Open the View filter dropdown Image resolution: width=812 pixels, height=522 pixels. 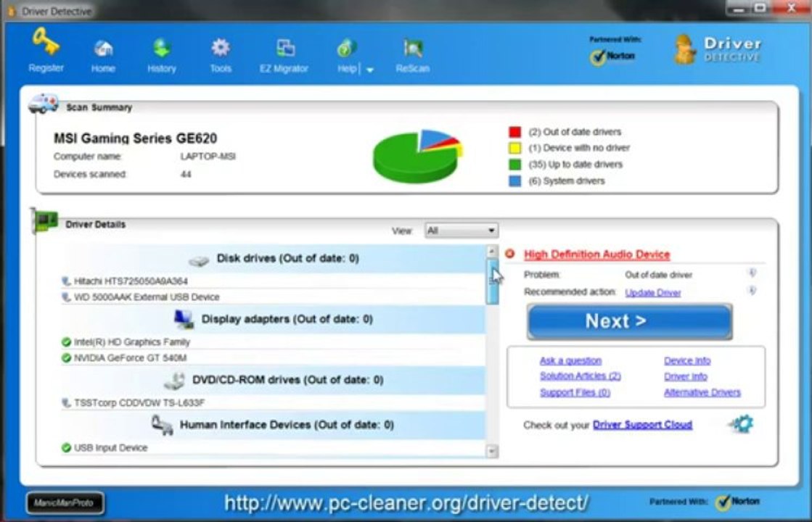tap(461, 231)
